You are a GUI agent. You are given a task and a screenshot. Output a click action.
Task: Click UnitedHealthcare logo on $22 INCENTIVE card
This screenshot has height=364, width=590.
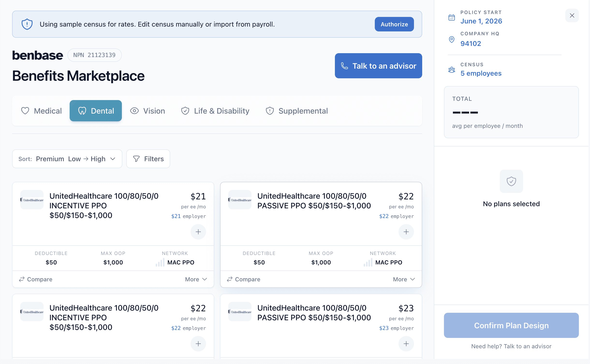point(32,312)
